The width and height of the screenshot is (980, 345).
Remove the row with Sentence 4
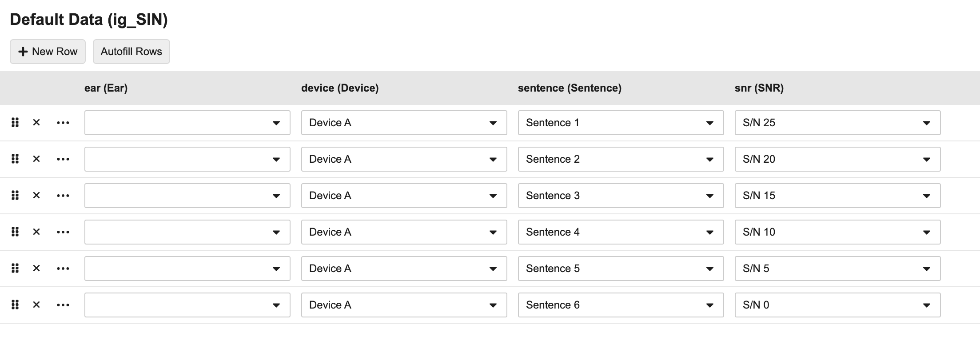click(x=36, y=232)
